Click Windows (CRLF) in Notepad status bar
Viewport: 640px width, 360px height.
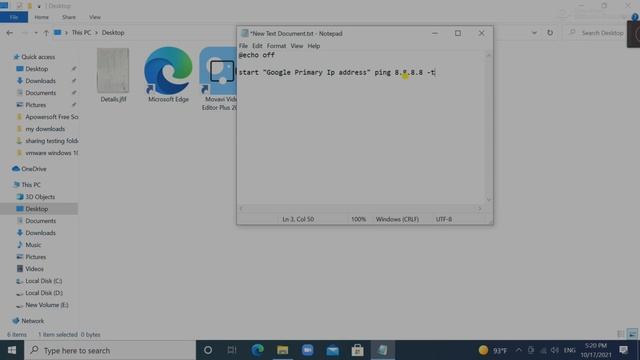pyautogui.click(x=397, y=220)
